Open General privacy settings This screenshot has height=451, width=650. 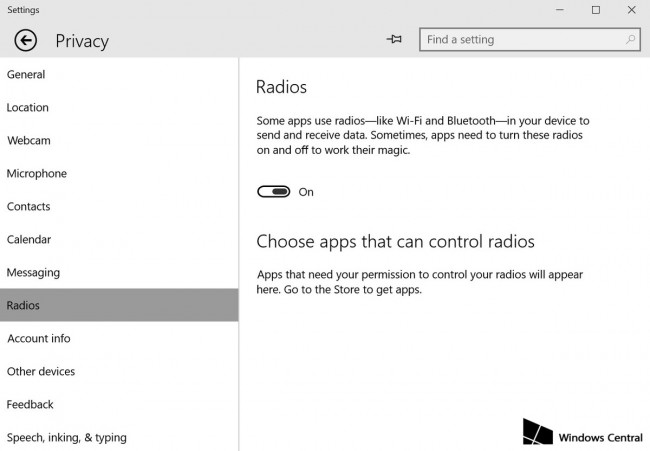[26, 75]
